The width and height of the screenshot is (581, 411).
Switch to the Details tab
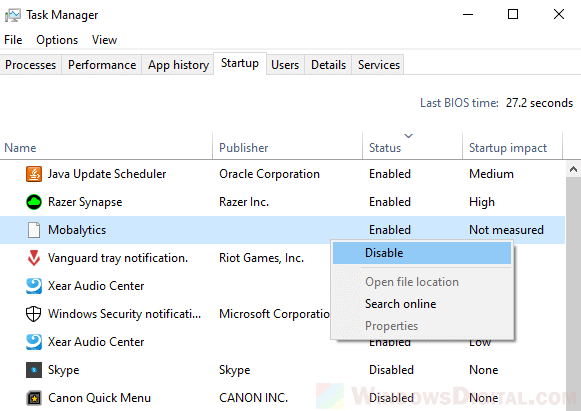pos(328,65)
